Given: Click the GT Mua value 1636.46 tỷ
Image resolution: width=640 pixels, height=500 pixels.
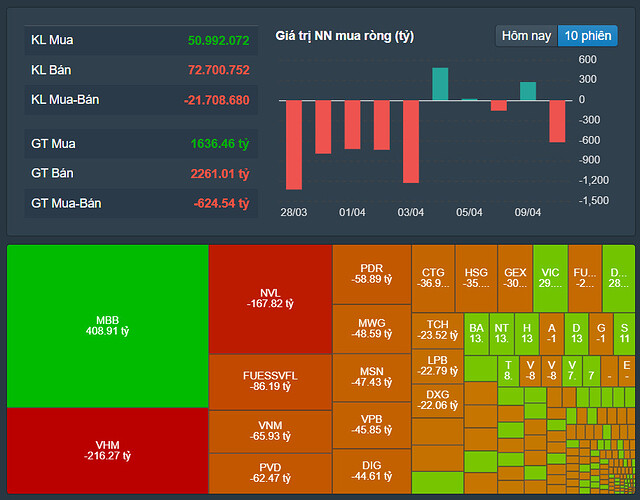Looking at the screenshot, I should (220, 144).
